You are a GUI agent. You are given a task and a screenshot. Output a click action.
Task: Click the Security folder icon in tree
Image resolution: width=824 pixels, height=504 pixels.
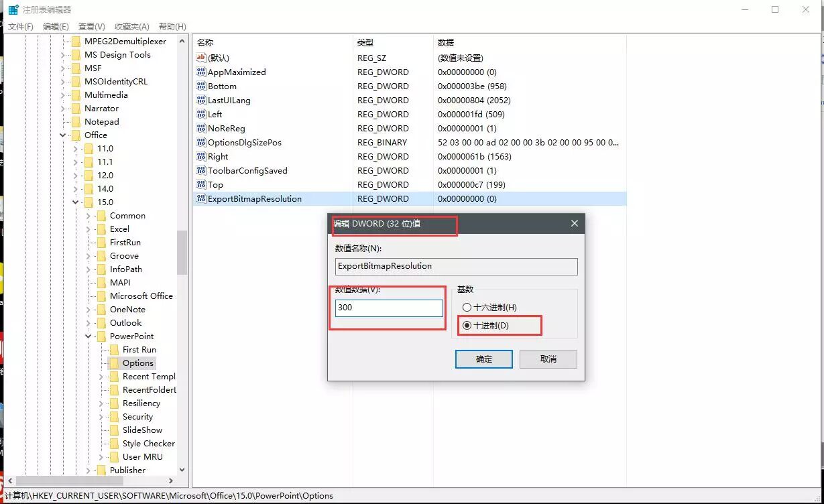coord(114,416)
